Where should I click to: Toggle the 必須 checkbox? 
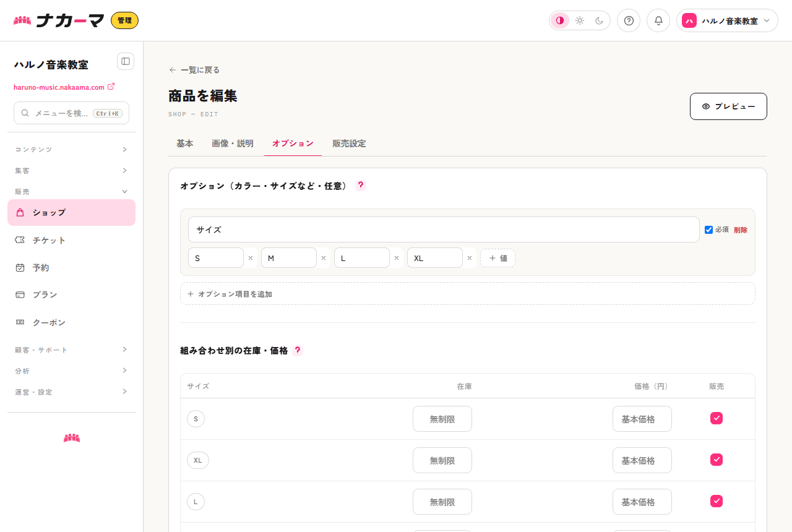pos(709,230)
